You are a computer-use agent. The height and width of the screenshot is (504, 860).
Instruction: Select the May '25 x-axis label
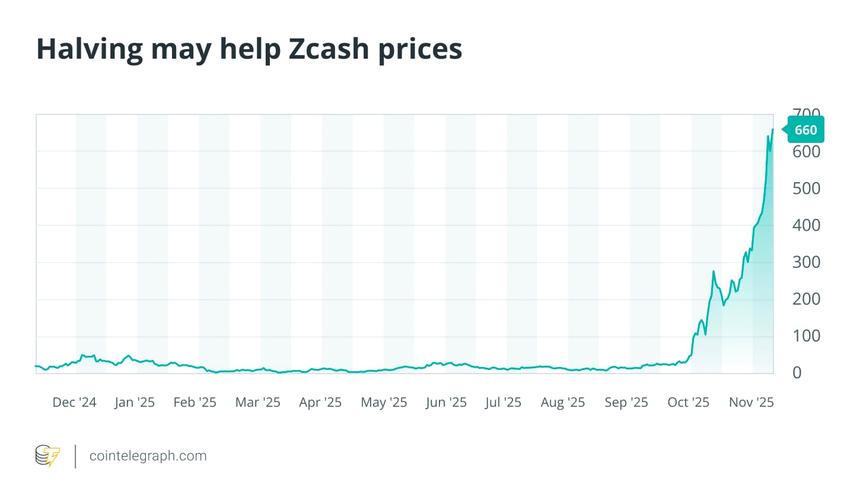click(x=384, y=402)
